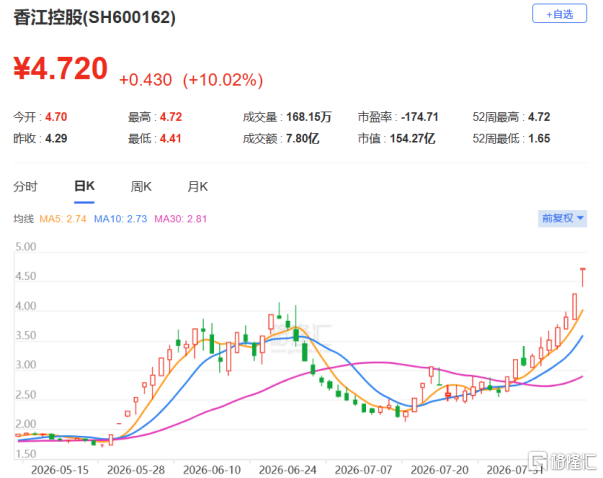Click the change value +0.430
Screen dimensions: 603x478
pyautogui.click(x=146, y=80)
